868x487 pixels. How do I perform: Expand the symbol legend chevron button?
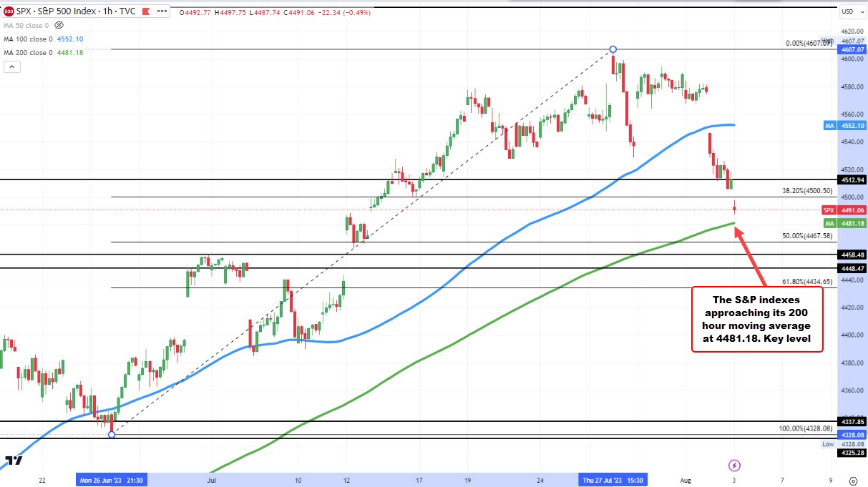pyautogui.click(x=12, y=67)
